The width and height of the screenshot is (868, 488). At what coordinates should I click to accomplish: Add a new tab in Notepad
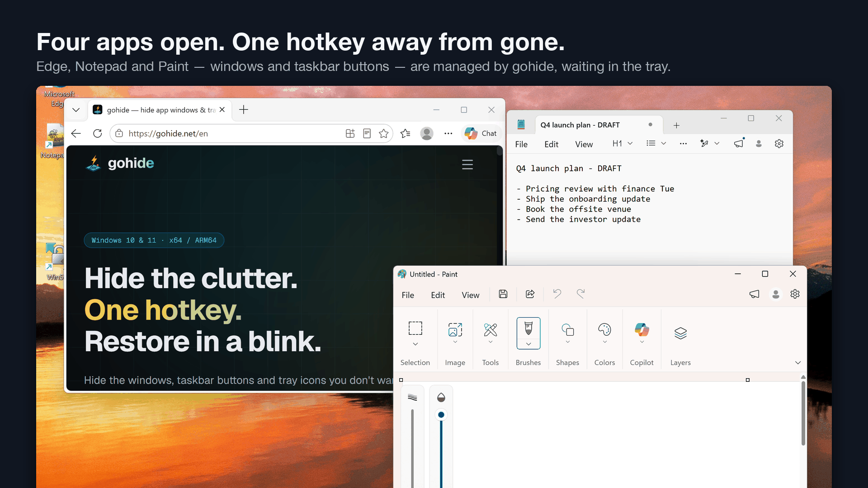coord(676,125)
